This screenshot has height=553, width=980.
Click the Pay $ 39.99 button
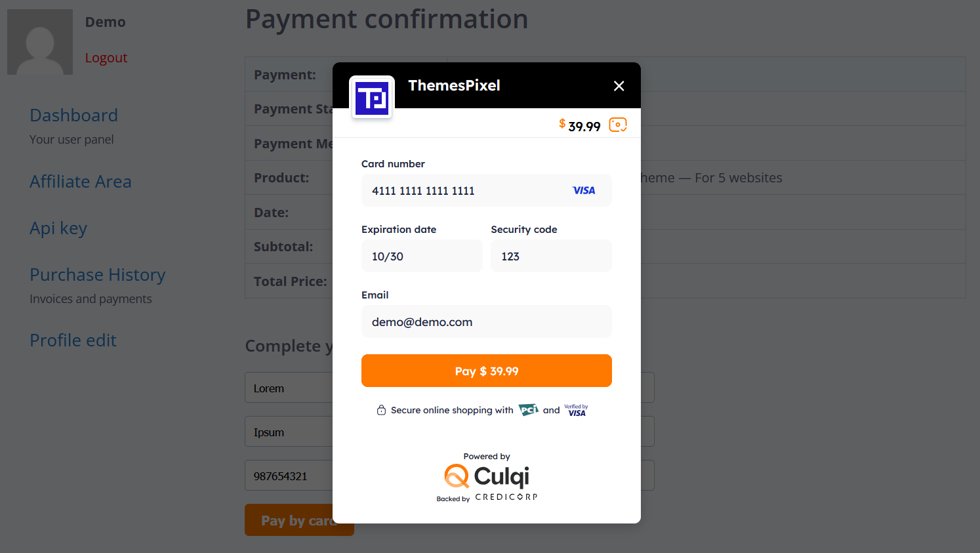click(487, 371)
